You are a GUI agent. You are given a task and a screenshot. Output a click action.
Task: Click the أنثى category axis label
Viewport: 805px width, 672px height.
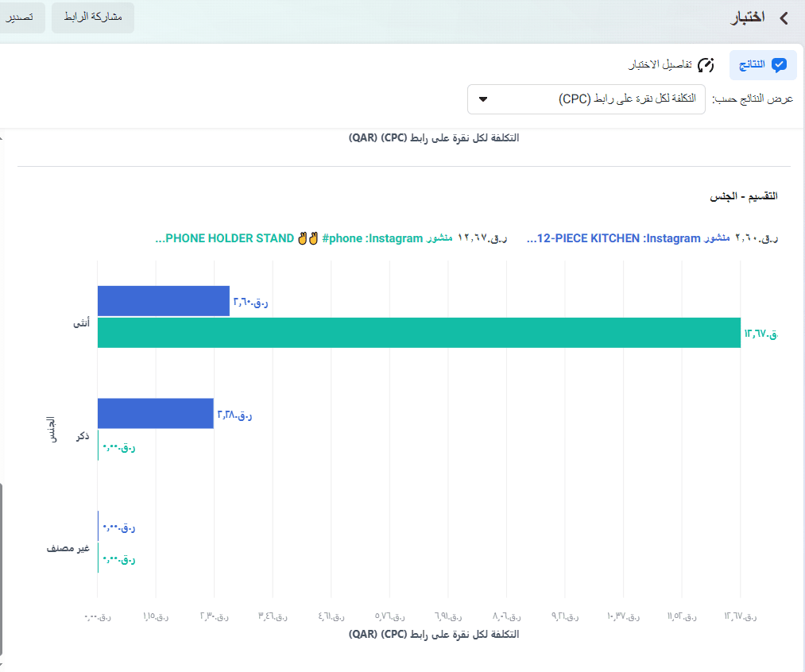pos(81,323)
